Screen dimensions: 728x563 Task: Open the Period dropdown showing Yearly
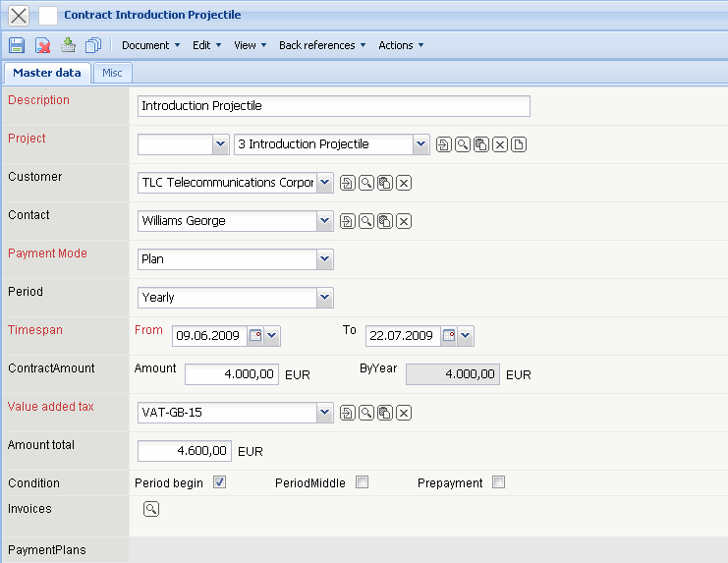tap(324, 298)
